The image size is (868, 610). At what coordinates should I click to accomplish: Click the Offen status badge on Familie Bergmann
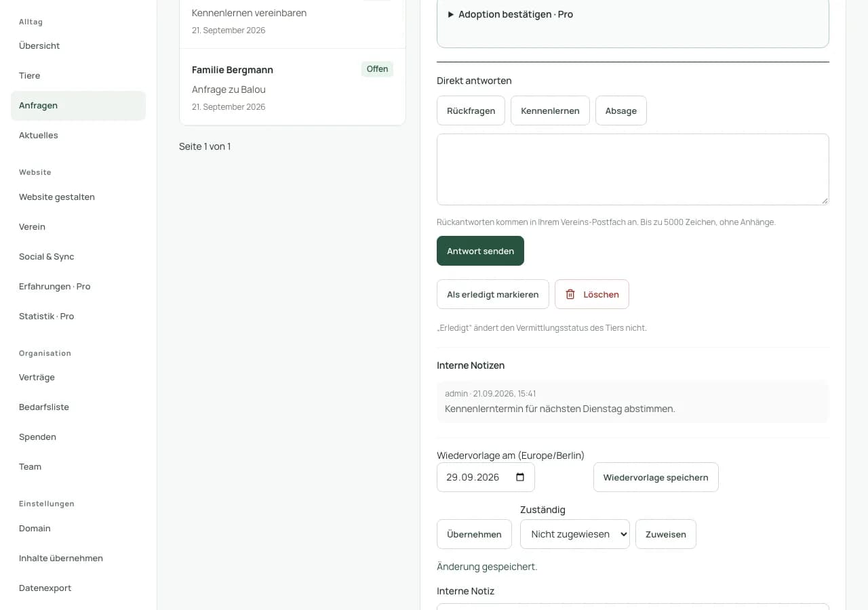(x=377, y=69)
